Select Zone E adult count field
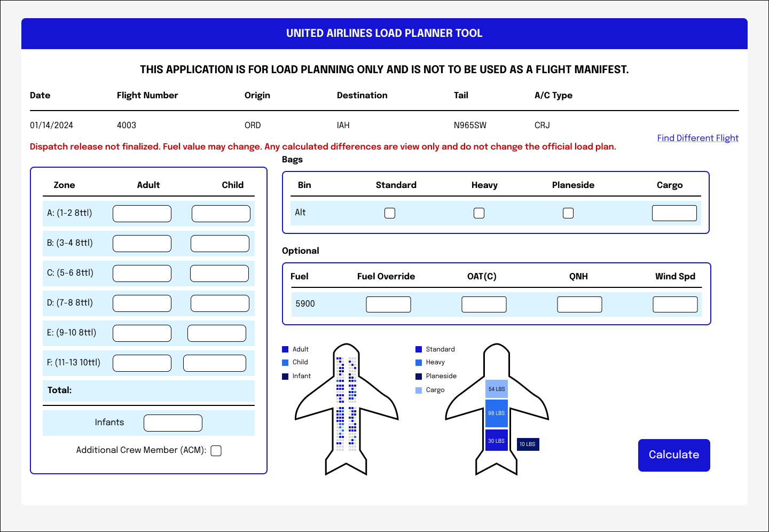 click(142, 333)
